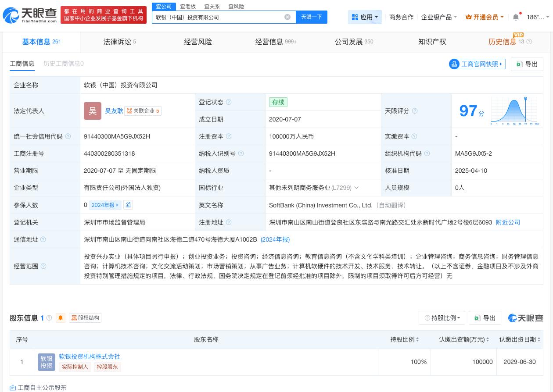Open the 应用 dropdown menu
The height and width of the screenshot is (392, 553).
pos(365,17)
